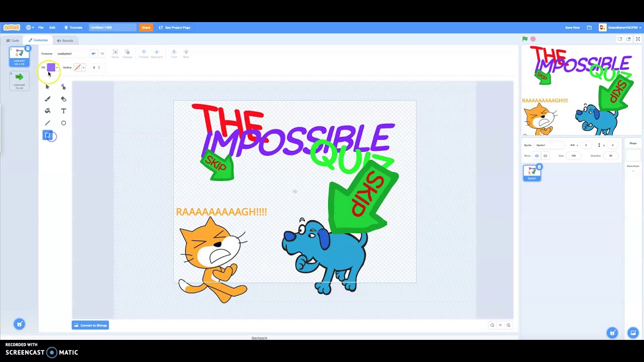Delete costume1 with trash icon
The height and width of the screenshot is (362, 644).
click(28, 49)
